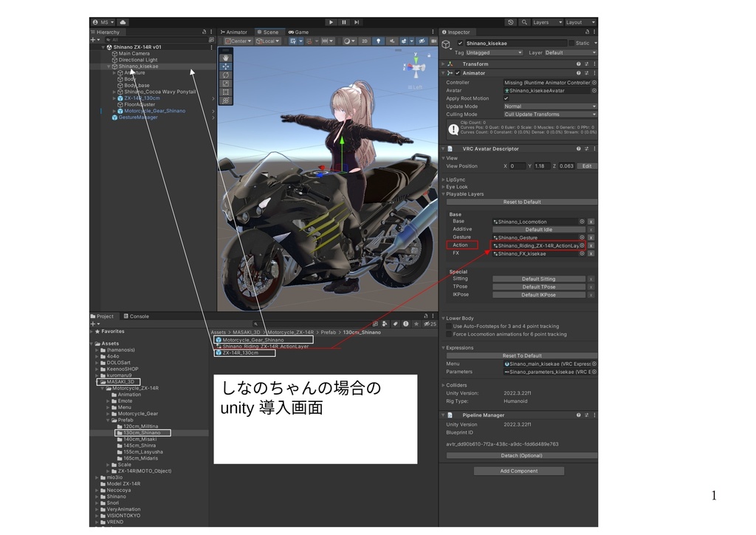756x535 pixels.
Task: Click the Pause button
Action: (344, 22)
